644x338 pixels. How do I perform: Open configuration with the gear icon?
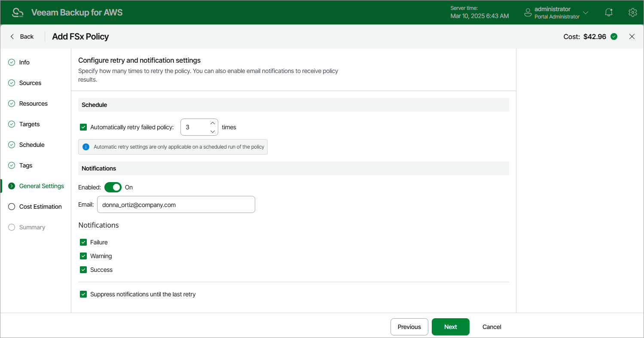click(632, 12)
